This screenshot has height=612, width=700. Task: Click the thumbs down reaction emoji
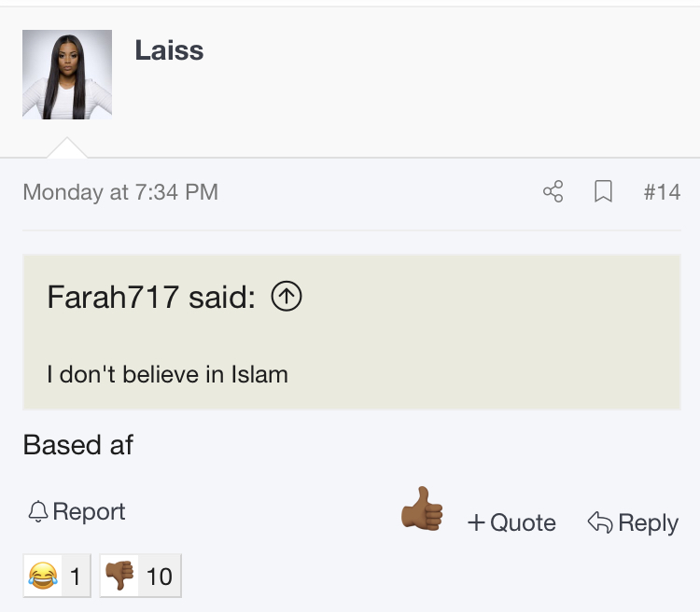[x=119, y=577]
